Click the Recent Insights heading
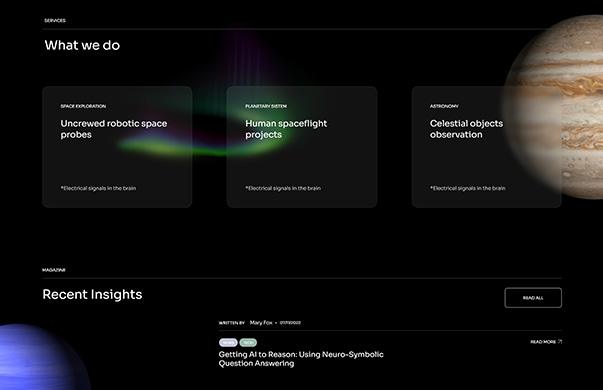This screenshot has width=603, height=390. click(92, 295)
